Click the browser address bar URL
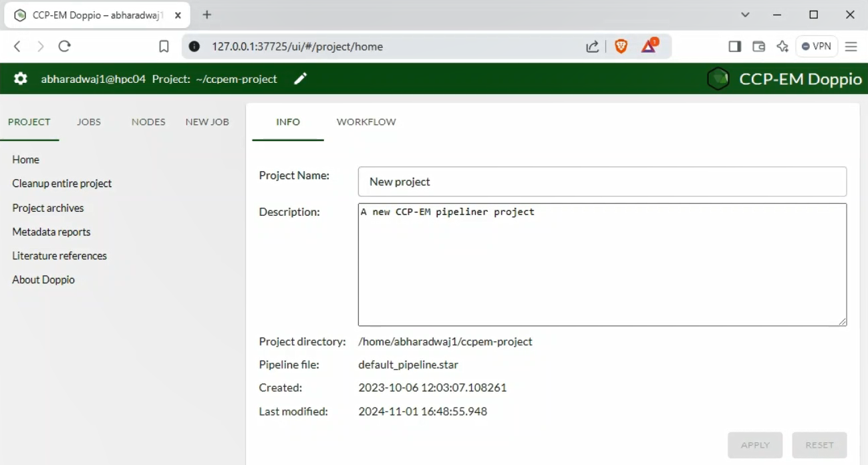The height and width of the screenshot is (465, 868). (297, 47)
